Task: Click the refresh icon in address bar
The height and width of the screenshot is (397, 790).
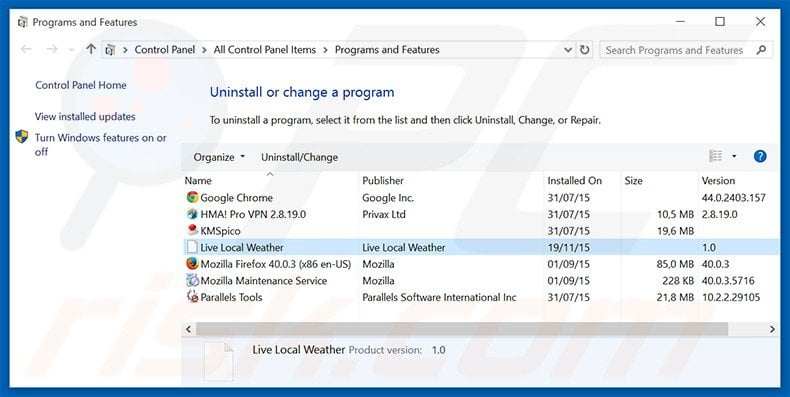Action: [584, 50]
